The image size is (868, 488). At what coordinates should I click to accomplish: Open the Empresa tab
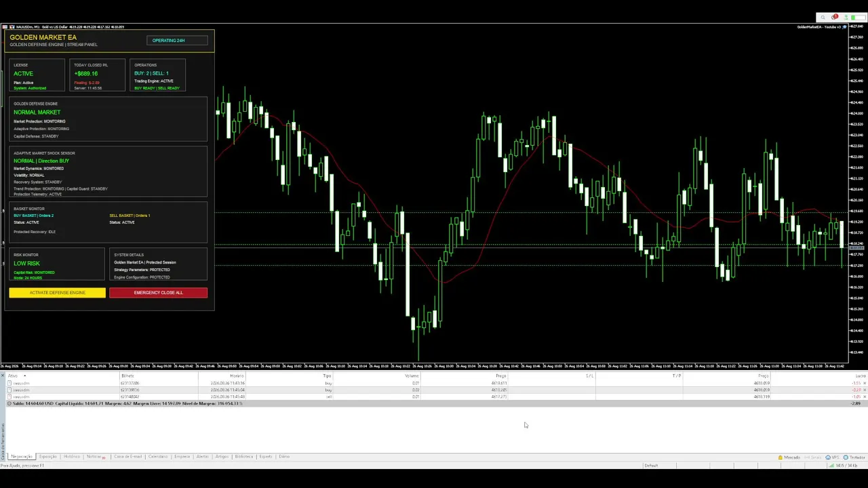(182, 457)
